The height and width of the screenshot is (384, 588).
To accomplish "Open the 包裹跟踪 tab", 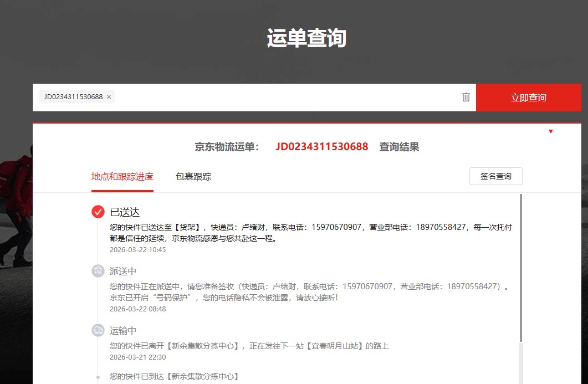I will coord(193,177).
